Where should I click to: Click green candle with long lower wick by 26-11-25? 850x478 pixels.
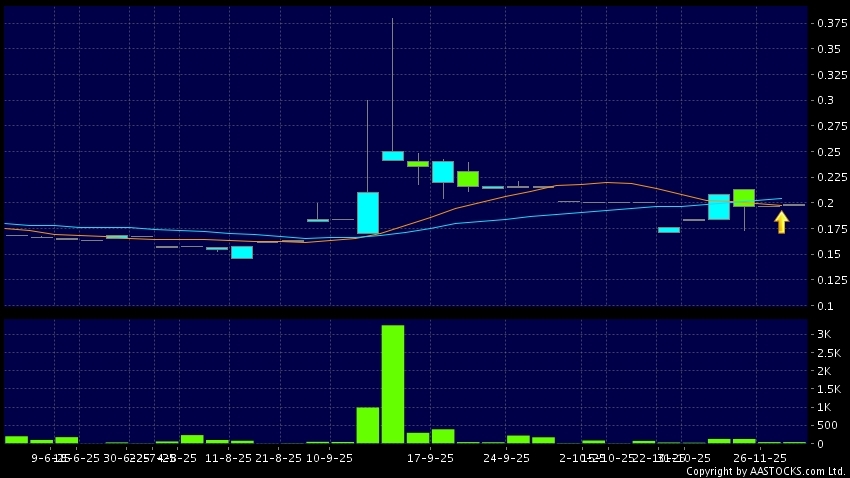click(743, 197)
